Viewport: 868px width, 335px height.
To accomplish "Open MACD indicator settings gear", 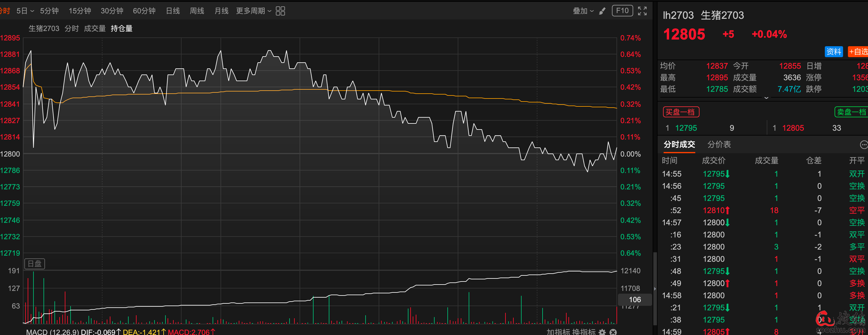I will click(x=602, y=332).
